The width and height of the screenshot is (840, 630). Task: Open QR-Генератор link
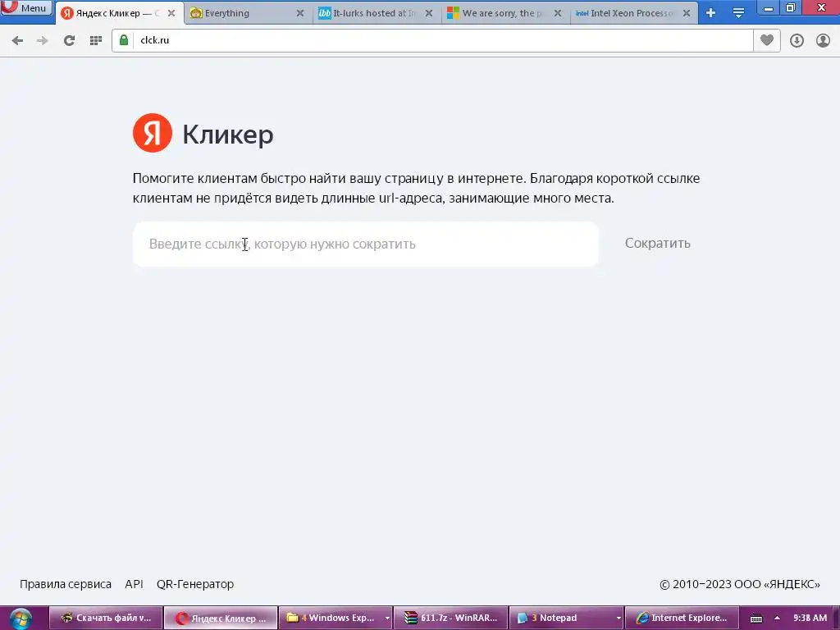click(x=195, y=584)
